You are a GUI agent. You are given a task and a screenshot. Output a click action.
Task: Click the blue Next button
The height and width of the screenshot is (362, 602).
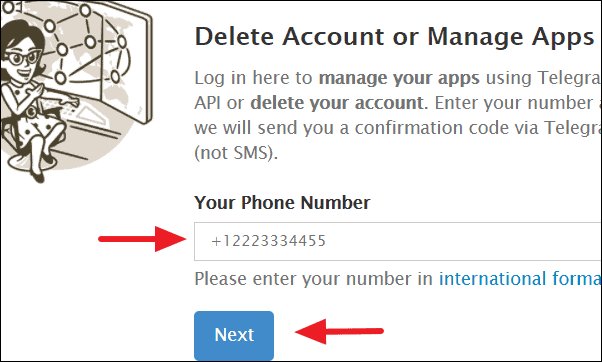[234, 335]
